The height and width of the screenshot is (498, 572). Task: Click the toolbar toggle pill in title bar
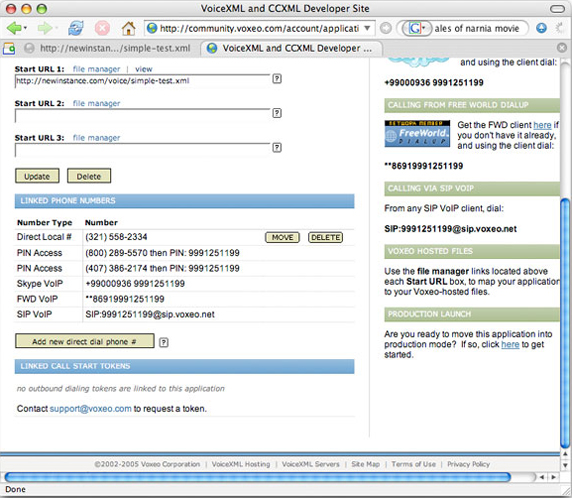[x=557, y=8]
